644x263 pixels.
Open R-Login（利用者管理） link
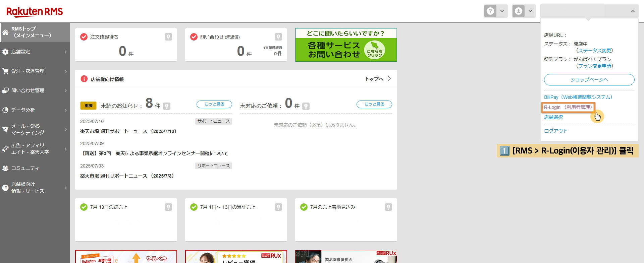(568, 107)
